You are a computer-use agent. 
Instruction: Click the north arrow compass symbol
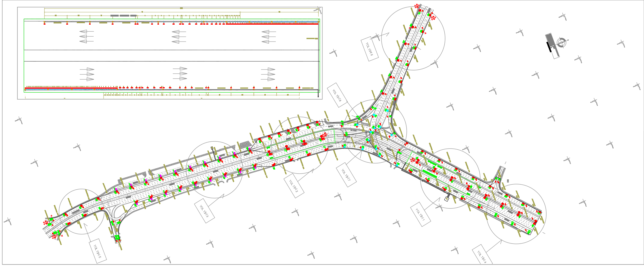(561, 42)
